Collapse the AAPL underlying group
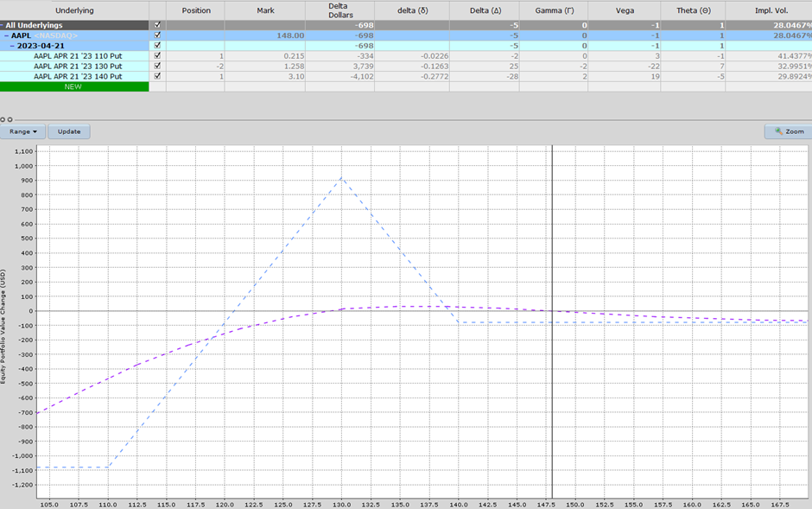 (x=6, y=35)
